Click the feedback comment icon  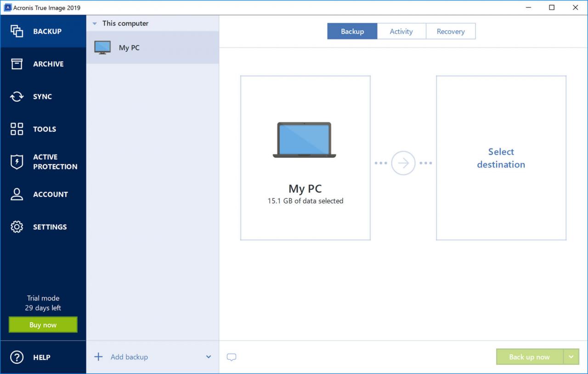(232, 357)
